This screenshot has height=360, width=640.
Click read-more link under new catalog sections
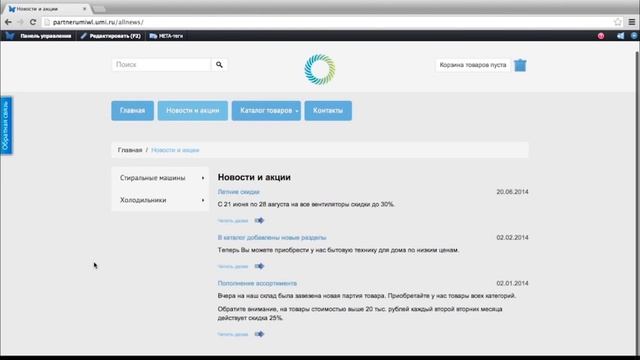tap(233, 266)
